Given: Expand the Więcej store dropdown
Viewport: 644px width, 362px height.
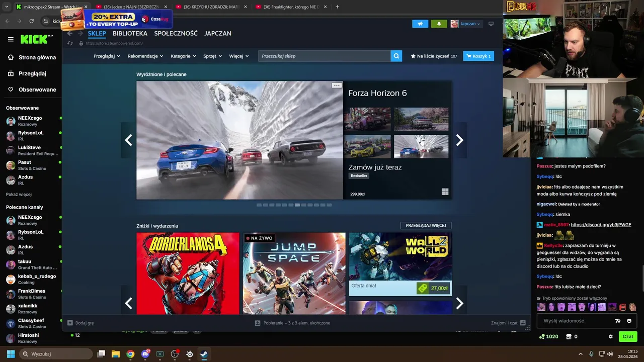Looking at the screenshot, I should [239, 56].
